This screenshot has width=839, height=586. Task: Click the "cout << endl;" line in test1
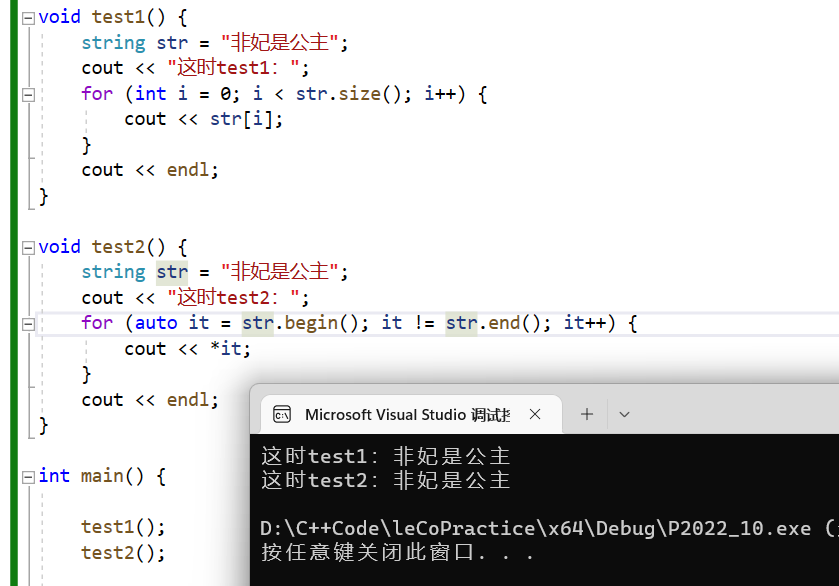[150, 170]
